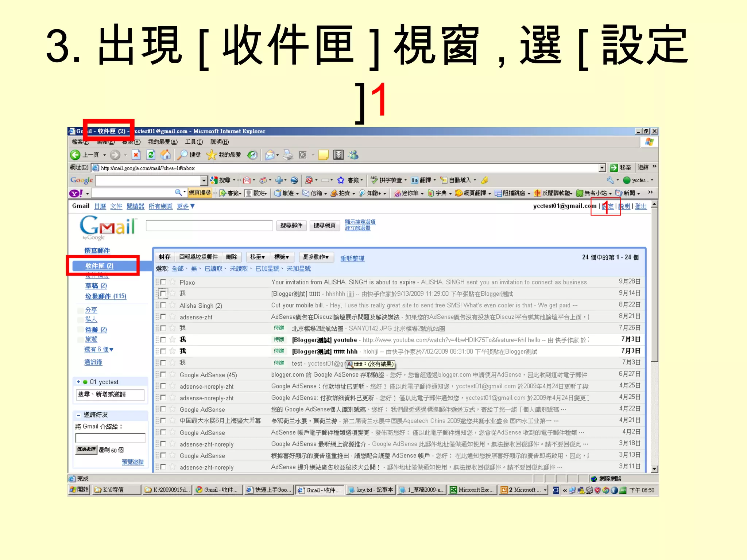Check the box for adsense-zht 8月21日 email

point(163,317)
